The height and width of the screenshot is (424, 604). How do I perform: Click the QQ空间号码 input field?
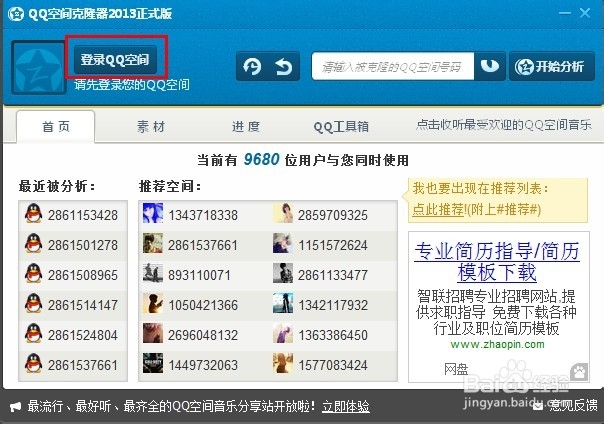[x=393, y=67]
